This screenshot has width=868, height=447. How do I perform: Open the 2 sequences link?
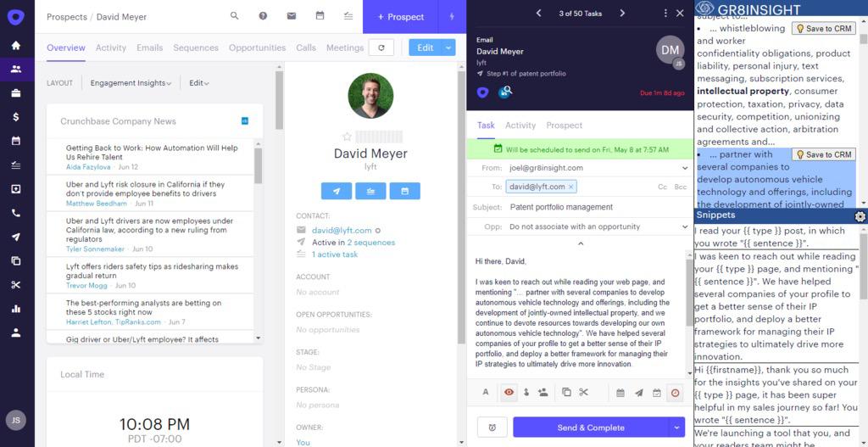click(x=371, y=243)
